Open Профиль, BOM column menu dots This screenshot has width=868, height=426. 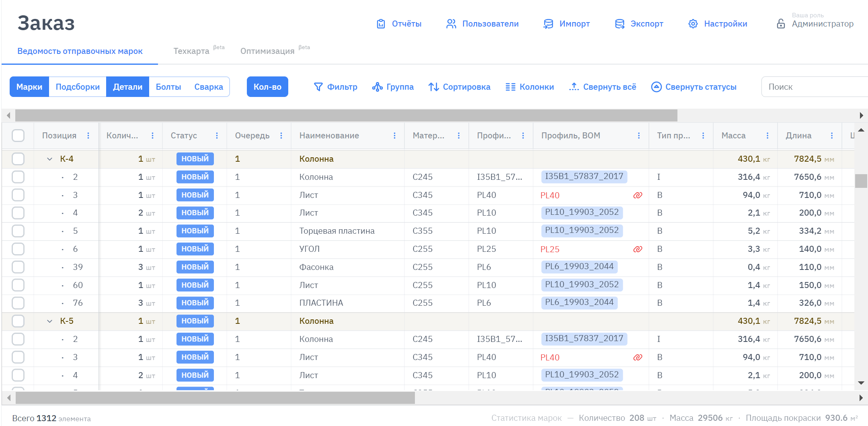point(639,136)
